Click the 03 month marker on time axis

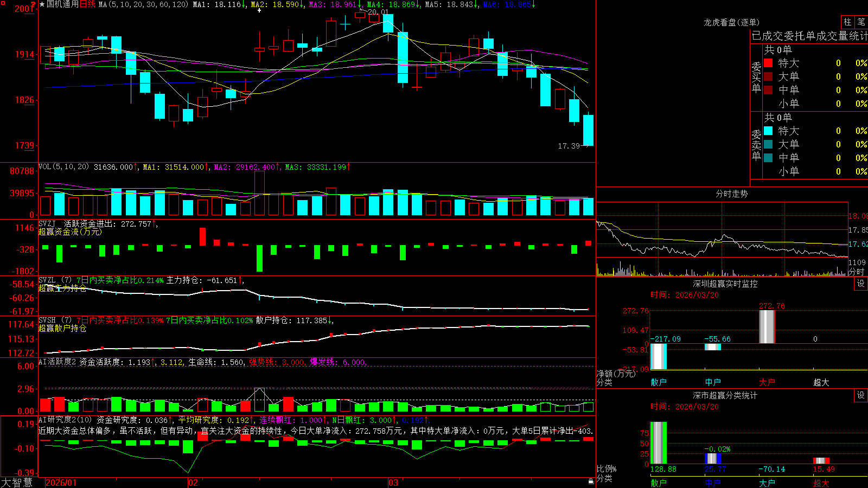pyautogui.click(x=393, y=483)
